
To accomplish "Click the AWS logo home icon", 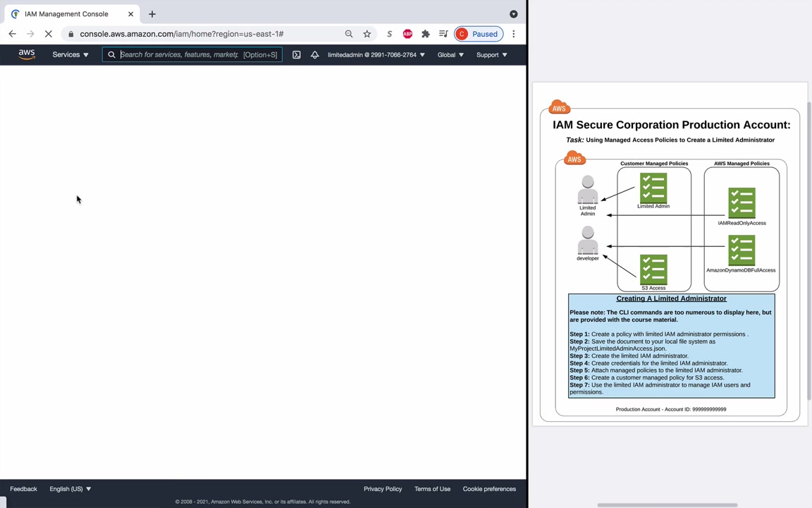I will coord(26,54).
